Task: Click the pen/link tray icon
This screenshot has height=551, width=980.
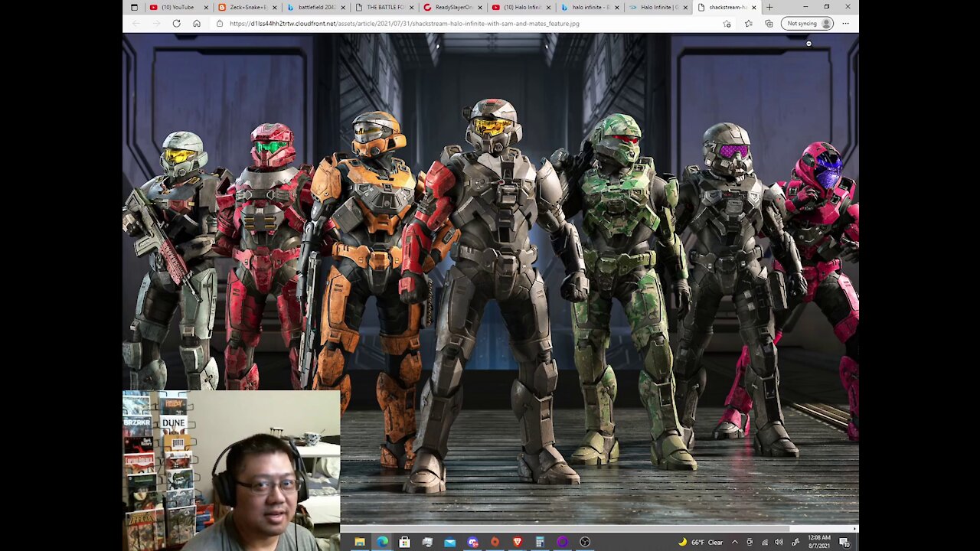Action: pos(795,542)
